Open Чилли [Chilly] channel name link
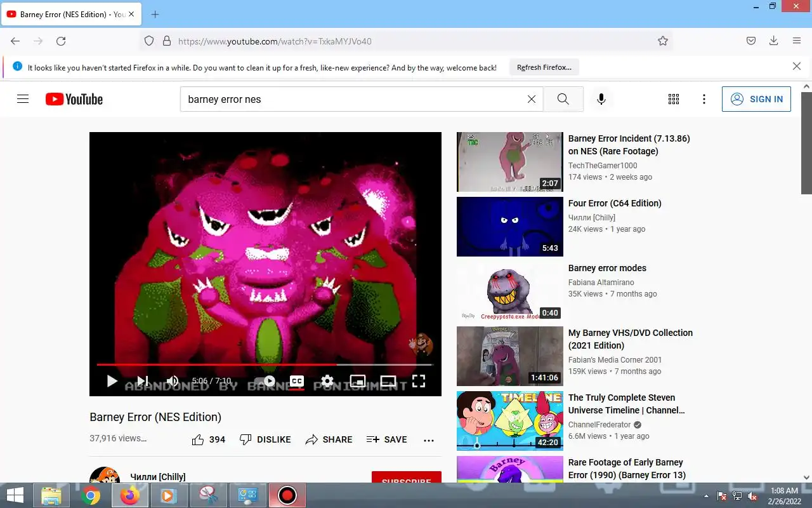812x508 pixels. [x=158, y=477]
